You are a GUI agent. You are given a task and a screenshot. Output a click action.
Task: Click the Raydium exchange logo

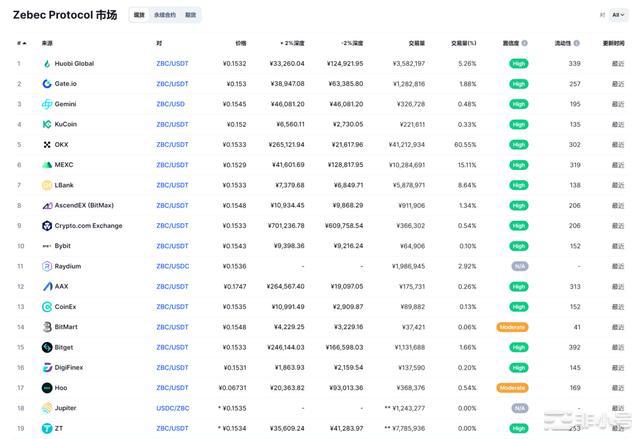(x=47, y=266)
